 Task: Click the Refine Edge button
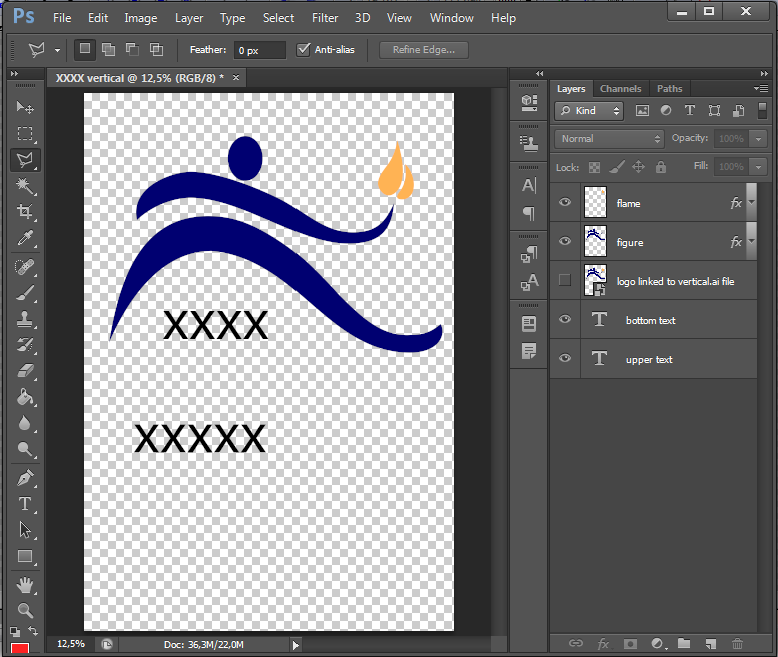[423, 50]
